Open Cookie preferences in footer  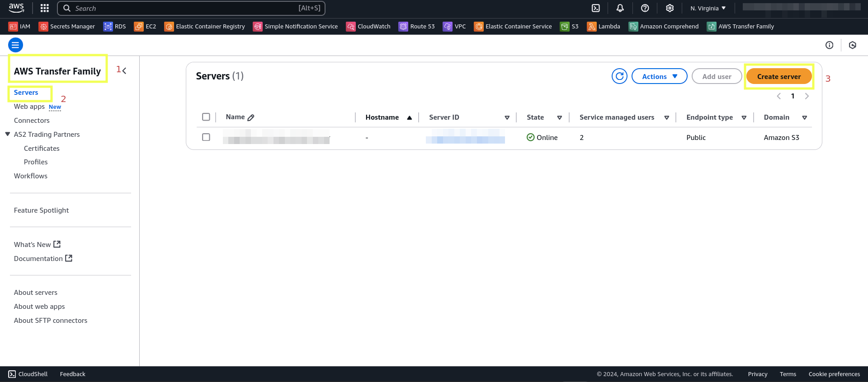click(834, 374)
